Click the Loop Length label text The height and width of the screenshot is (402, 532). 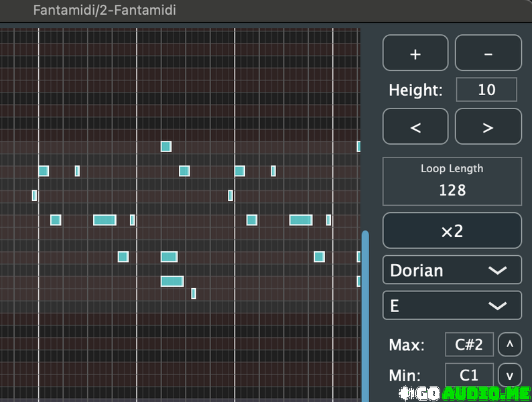(x=452, y=169)
